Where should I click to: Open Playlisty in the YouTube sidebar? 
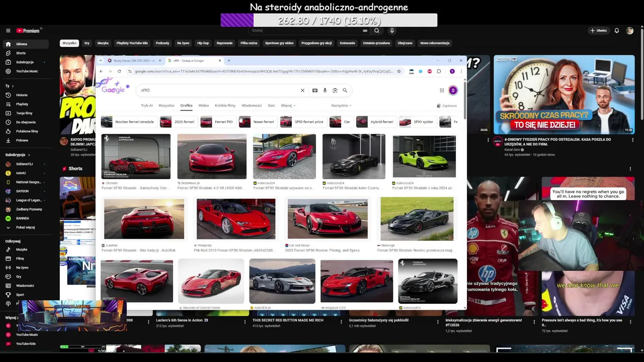[x=26, y=104]
